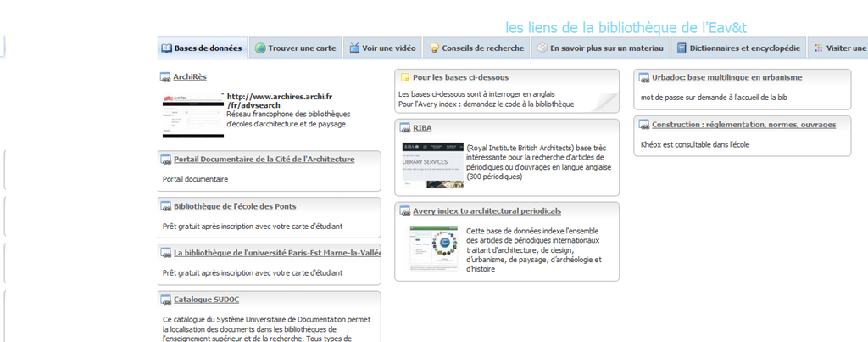Viewport: 868px width, 342px height.
Task: Open La bibliothèque de l'université Paris-Est link
Action: tap(277, 253)
